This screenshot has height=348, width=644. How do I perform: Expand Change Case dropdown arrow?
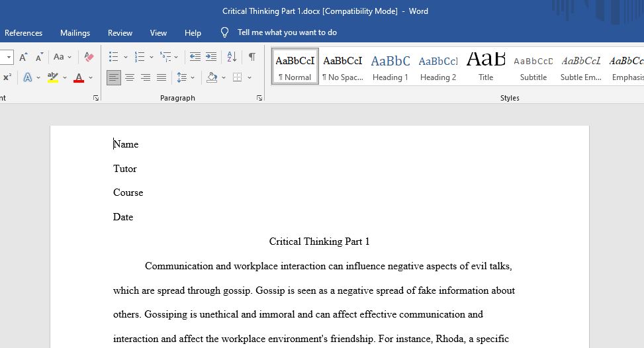click(69, 57)
